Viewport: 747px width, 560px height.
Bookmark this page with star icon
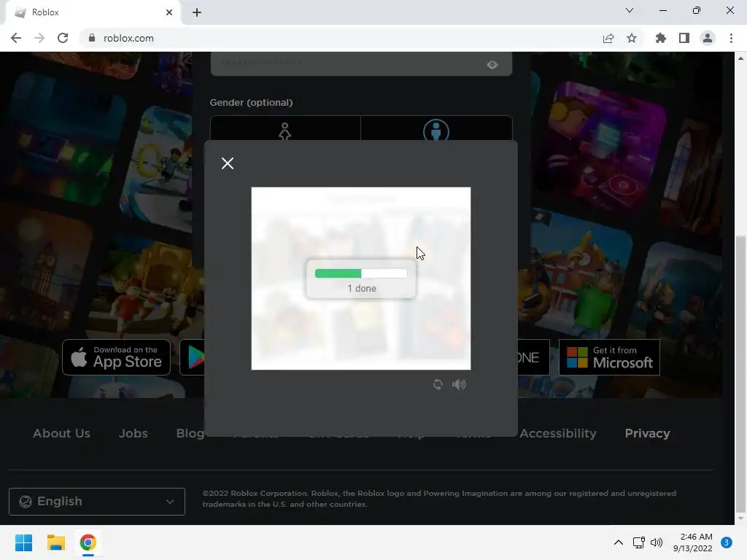(632, 38)
